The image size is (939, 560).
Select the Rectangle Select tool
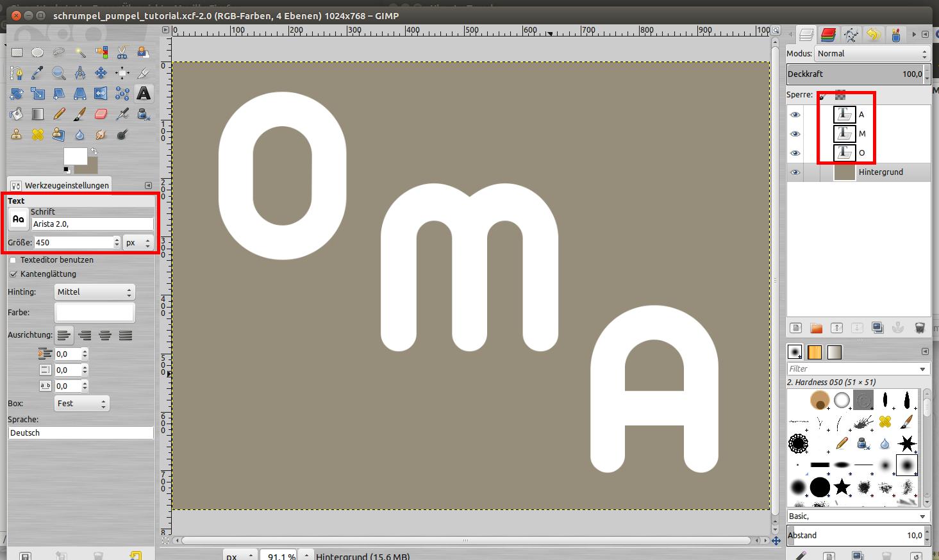(x=17, y=53)
